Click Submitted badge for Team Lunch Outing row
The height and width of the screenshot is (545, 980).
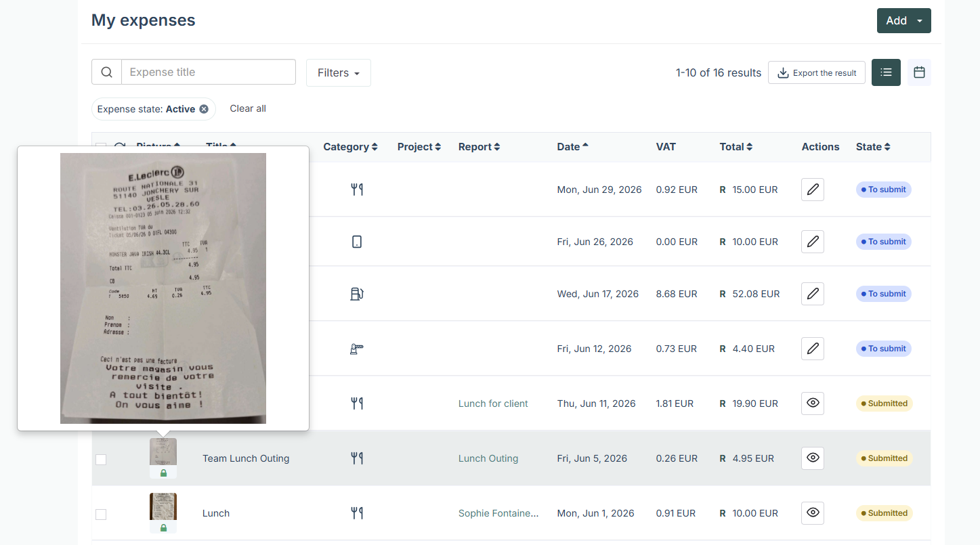[885, 458]
